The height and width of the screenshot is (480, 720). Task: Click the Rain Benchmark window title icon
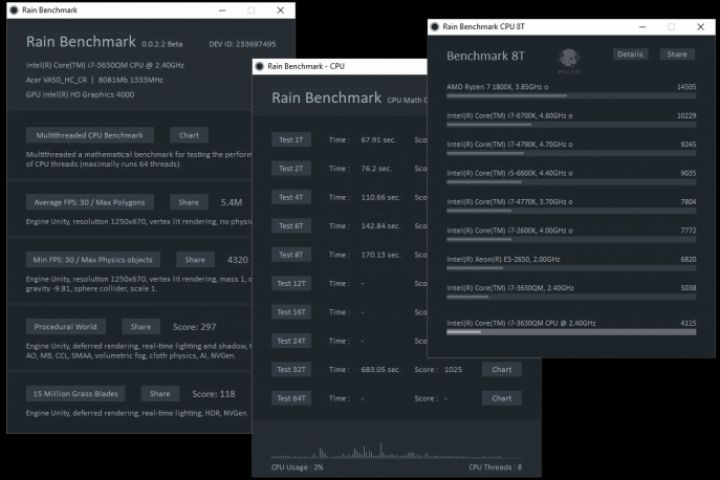pos(14,10)
